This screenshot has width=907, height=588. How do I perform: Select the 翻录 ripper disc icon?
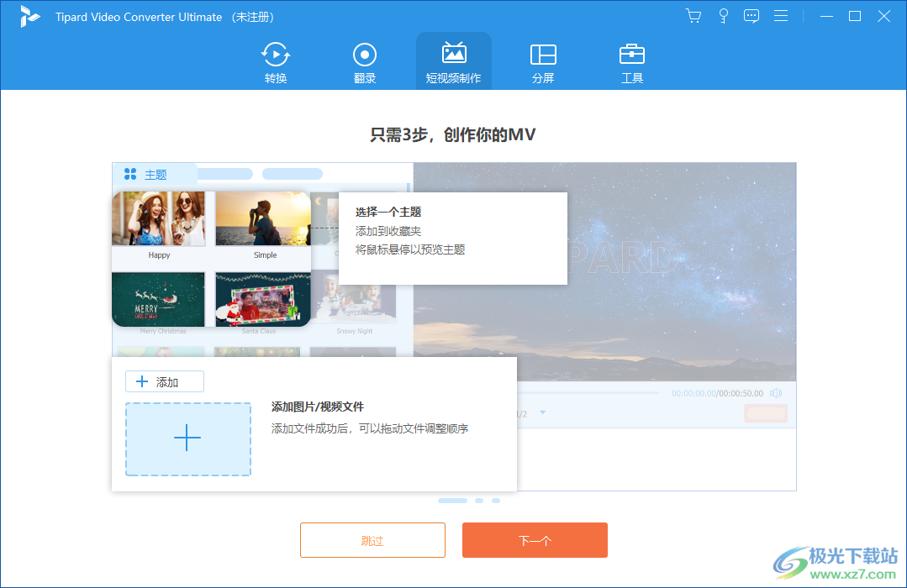click(x=364, y=53)
